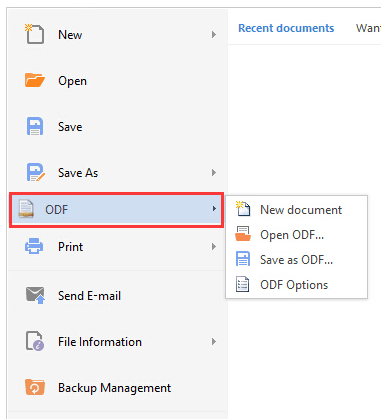Click the ODF document icon
This screenshot has width=381, height=419.
point(26,209)
